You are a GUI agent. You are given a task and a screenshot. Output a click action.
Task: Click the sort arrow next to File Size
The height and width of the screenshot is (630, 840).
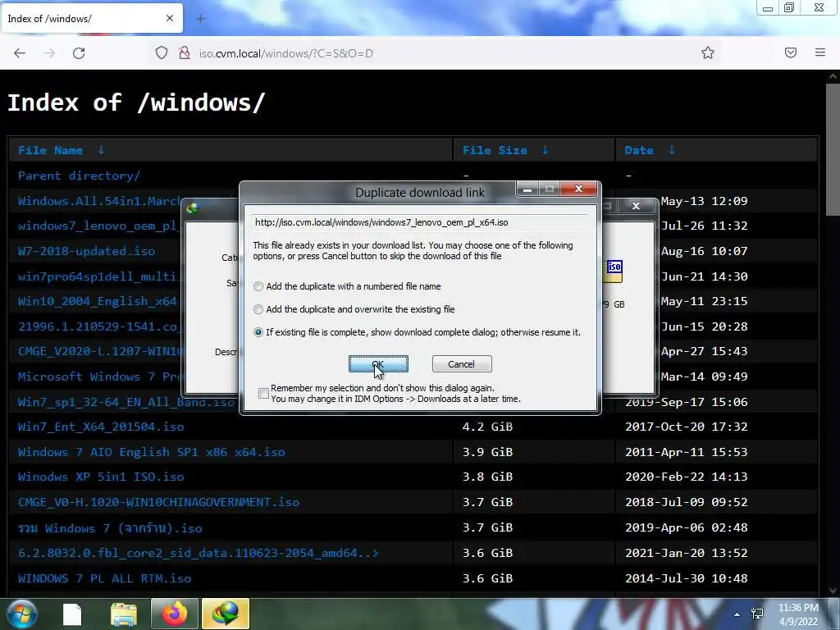coord(545,151)
